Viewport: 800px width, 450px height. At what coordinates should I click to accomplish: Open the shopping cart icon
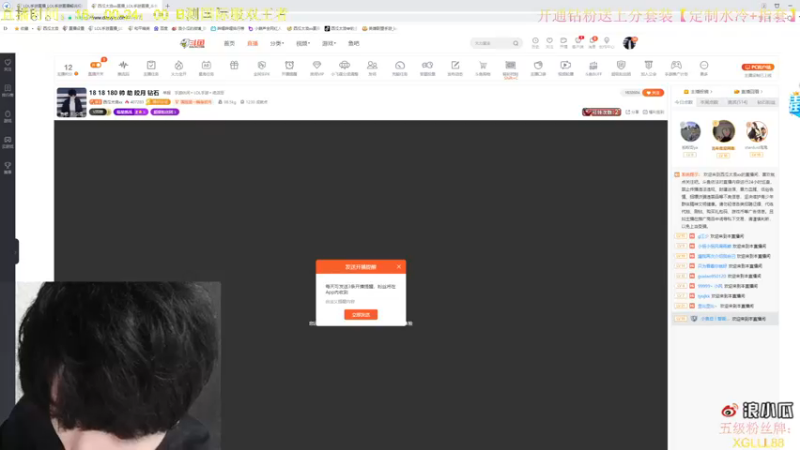[483, 65]
